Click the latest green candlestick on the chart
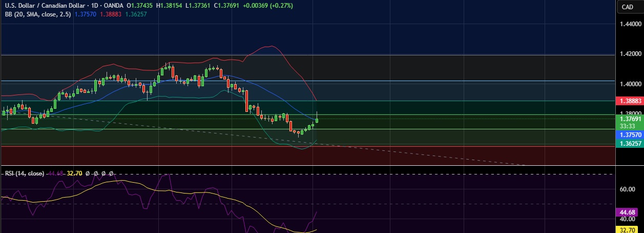 317,120
